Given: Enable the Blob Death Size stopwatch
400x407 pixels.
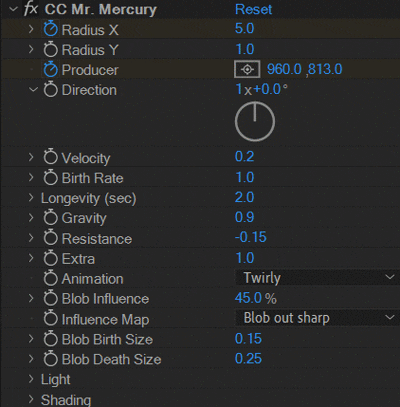Looking at the screenshot, I should coord(51,359).
